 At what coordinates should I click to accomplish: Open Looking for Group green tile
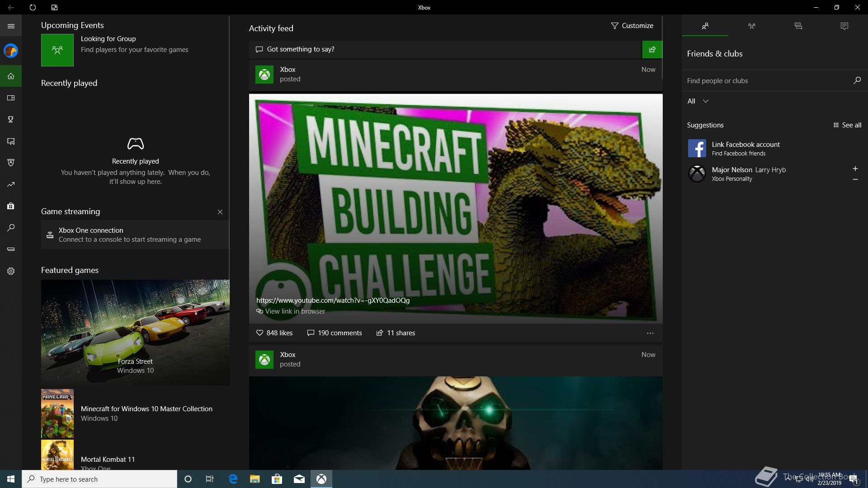[x=57, y=50]
